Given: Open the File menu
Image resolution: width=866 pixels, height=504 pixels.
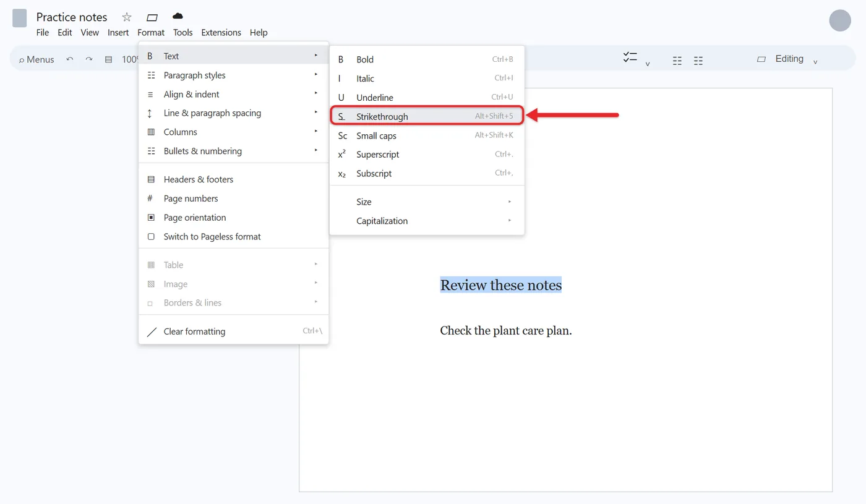Looking at the screenshot, I should click(43, 32).
